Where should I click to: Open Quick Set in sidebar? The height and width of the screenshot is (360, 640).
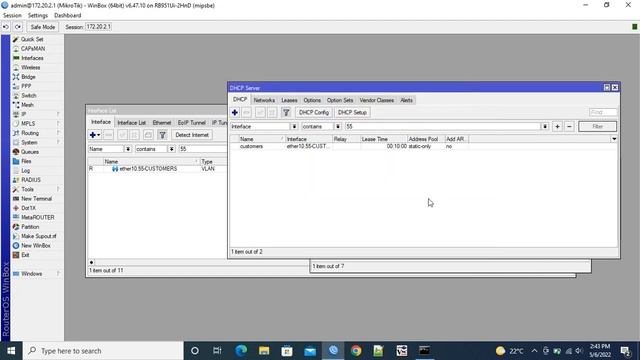(32, 39)
